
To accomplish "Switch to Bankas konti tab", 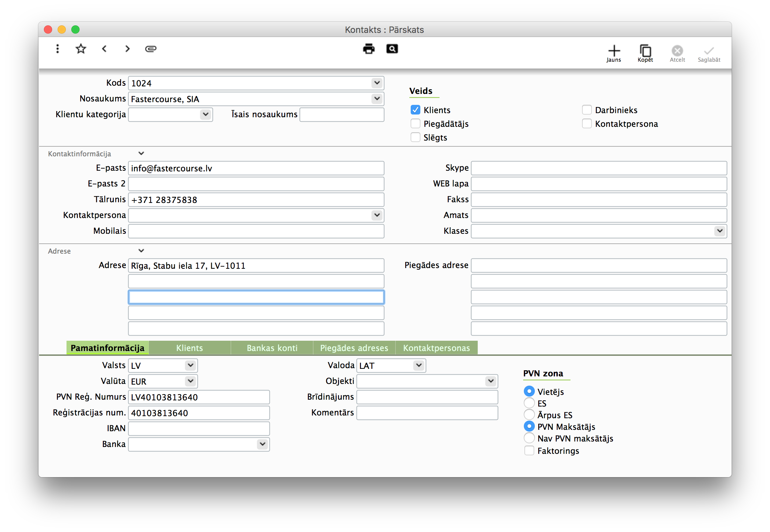I will click(x=272, y=348).
